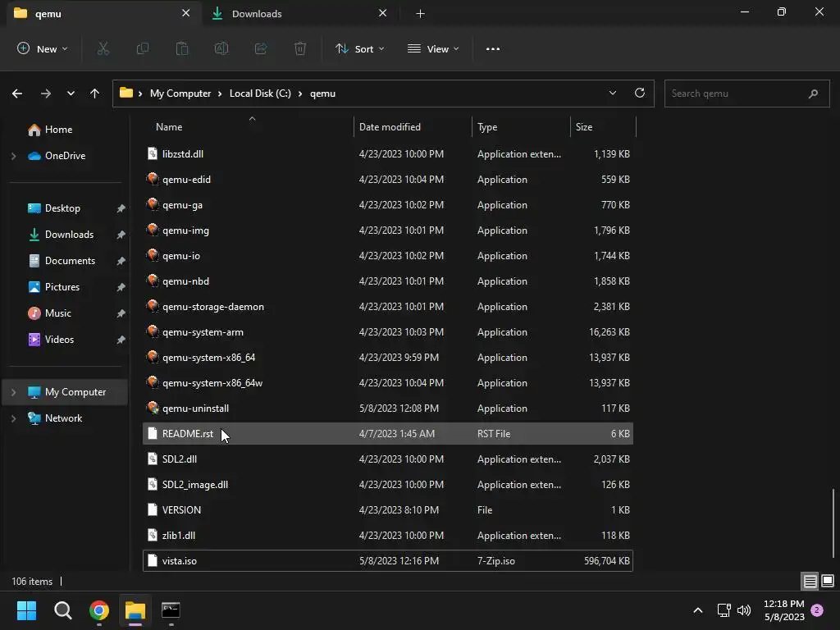Unpin Videos using its pin icon
The height and width of the screenshot is (630, 840).
pyautogui.click(x=121, y=340)
